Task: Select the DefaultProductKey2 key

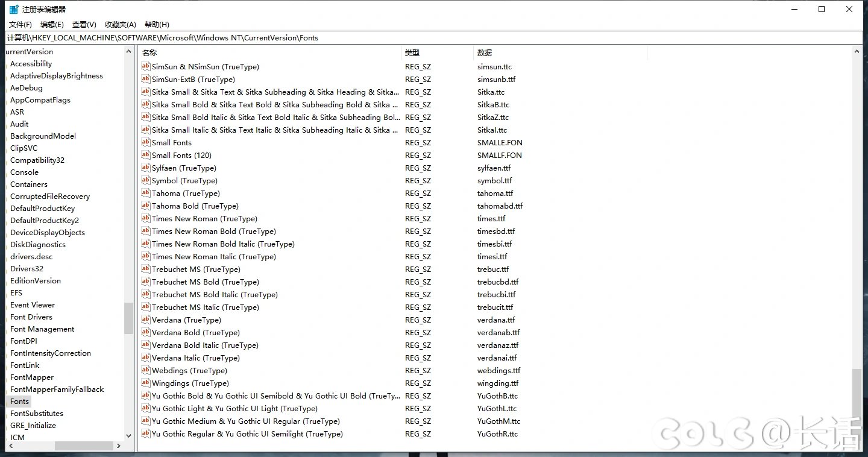Action: click(45, 221)
